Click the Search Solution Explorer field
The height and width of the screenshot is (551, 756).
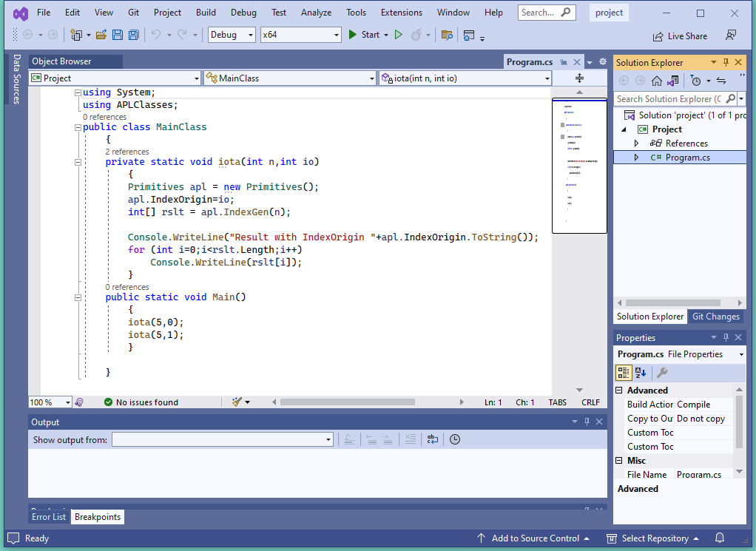click(x=666, y=99)
